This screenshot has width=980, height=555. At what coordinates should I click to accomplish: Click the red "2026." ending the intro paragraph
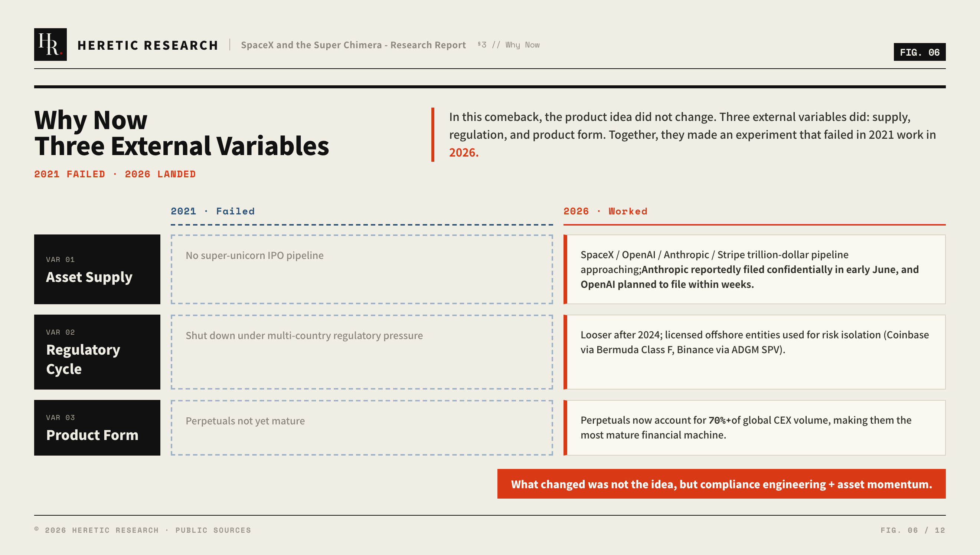point(464,152)
